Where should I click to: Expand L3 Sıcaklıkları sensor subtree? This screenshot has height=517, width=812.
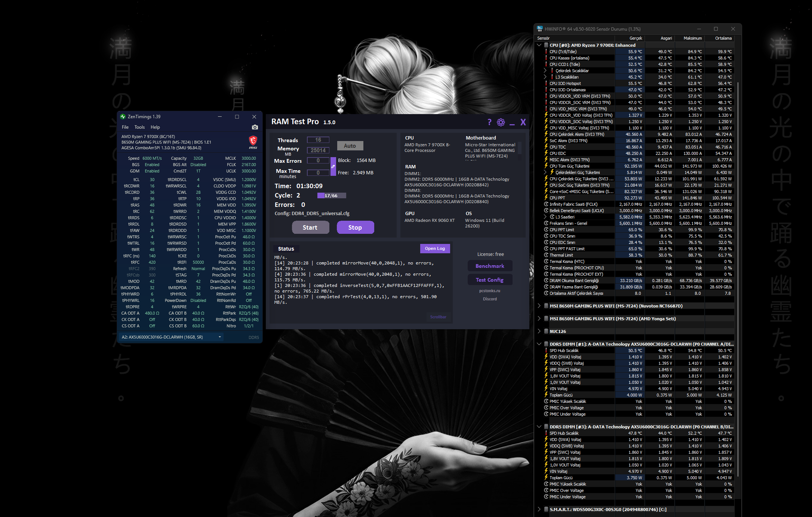click(545, 77)
